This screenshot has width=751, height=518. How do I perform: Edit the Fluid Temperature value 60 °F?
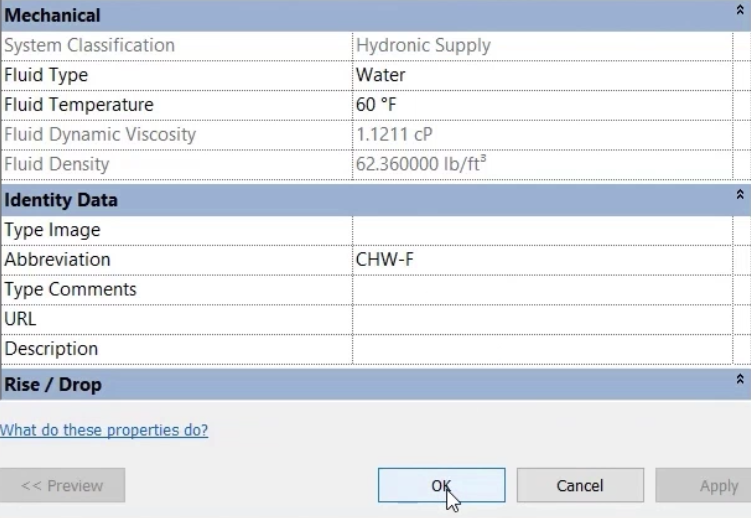click(542, 105)
